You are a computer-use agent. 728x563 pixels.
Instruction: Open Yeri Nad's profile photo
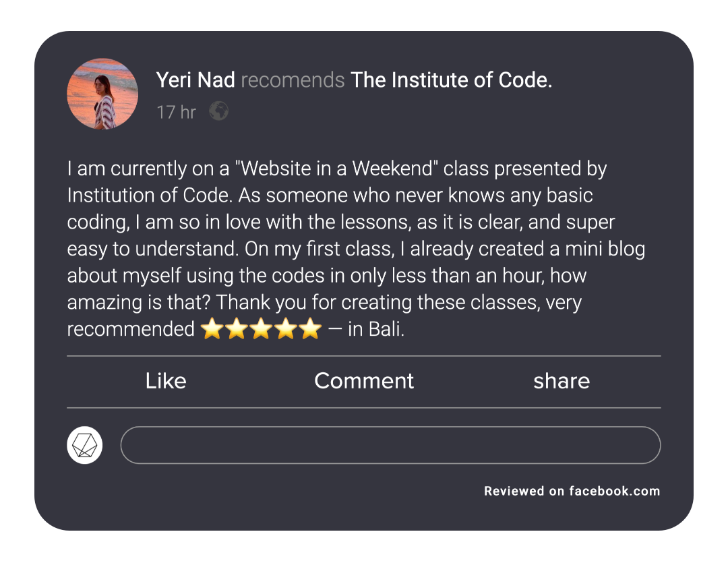point(102,94)
